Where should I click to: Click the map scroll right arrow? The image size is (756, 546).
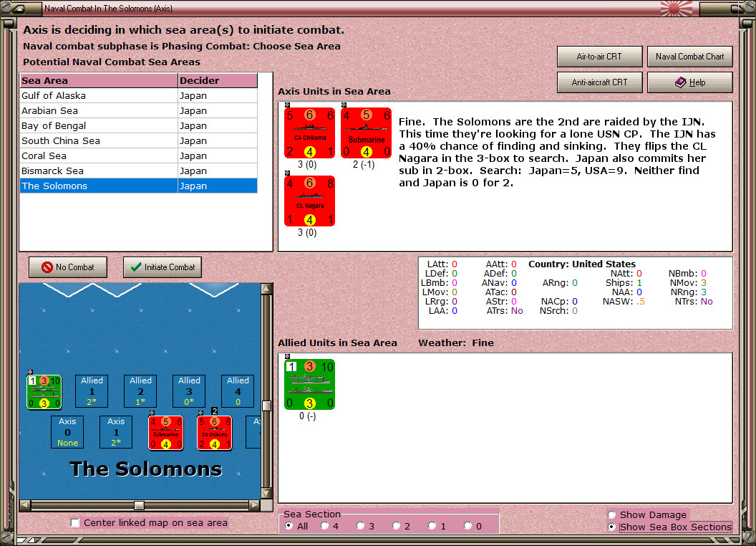point(255,505)
